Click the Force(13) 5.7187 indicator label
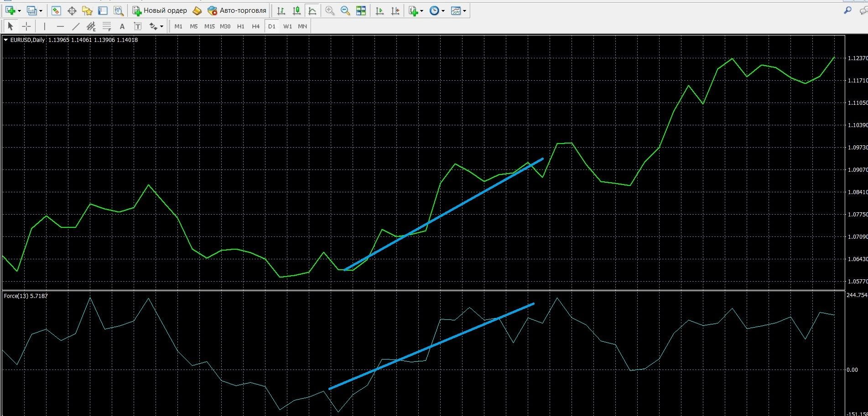Screen dimensions: 868x416 [x=26, y=296]
